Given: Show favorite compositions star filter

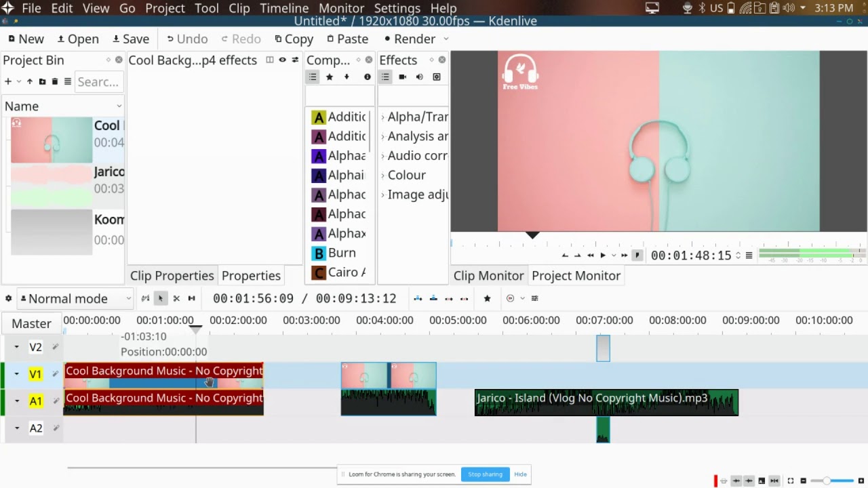Looking at the screenshot, I should tap(330, 77).
